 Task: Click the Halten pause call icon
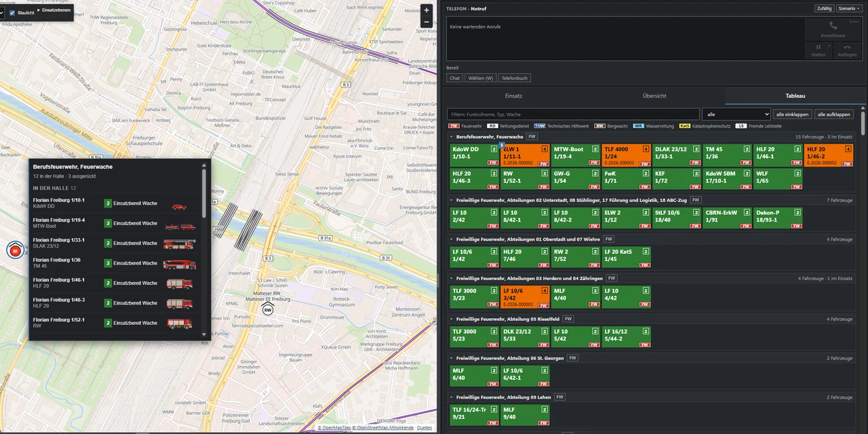[818, 47]
